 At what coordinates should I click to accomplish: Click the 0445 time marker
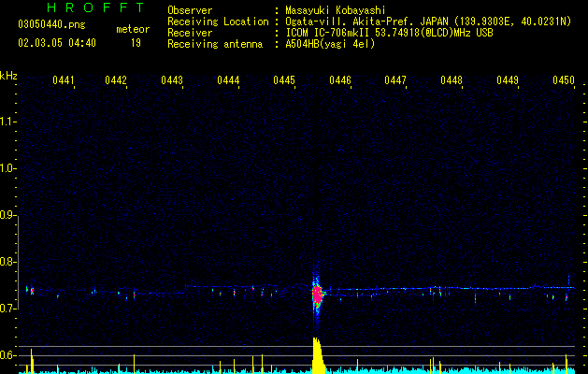pyautogui.click(x=284, y=80)
